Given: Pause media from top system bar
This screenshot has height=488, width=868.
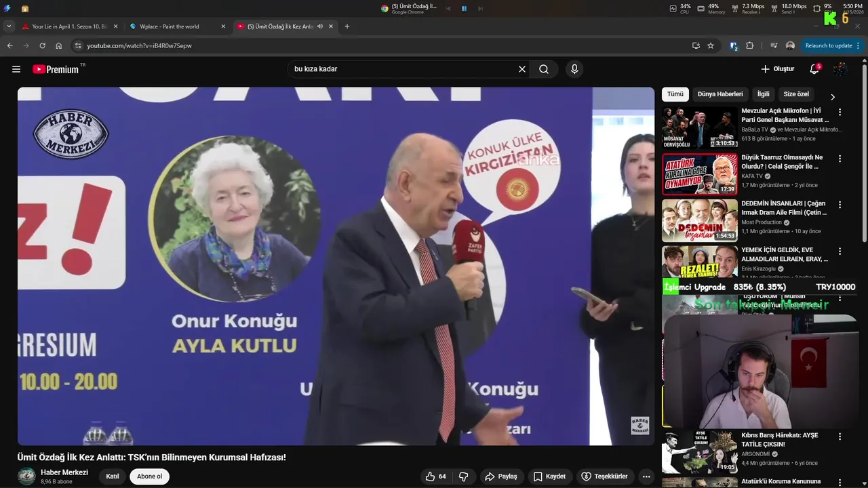Looking at the screenshot, I should coord(464,8).
